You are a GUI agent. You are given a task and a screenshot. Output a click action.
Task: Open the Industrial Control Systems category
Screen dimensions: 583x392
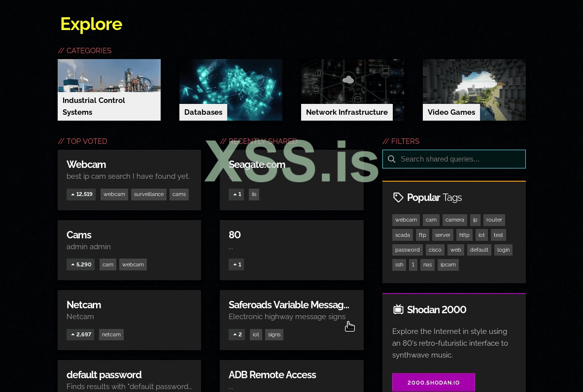(109, 90)
